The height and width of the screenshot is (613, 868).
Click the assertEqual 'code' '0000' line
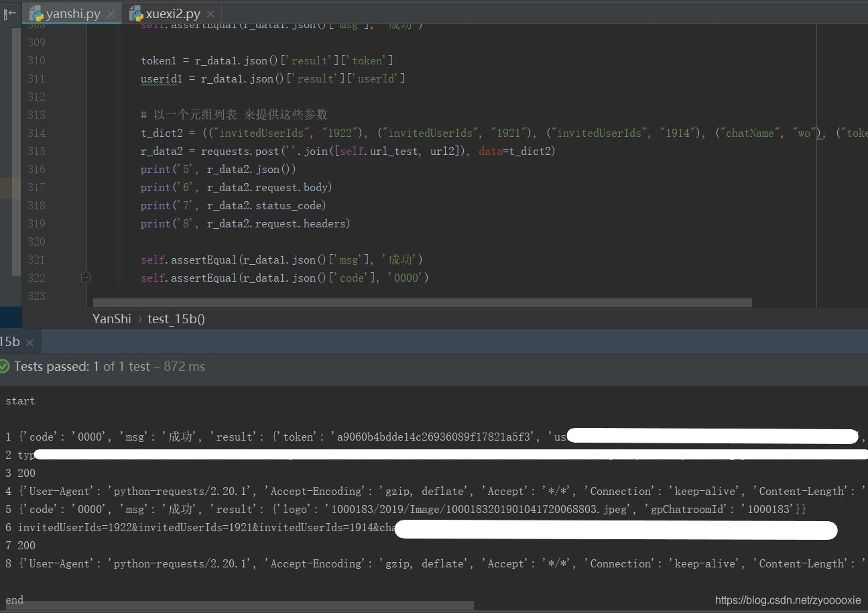(x=284, y=278)
